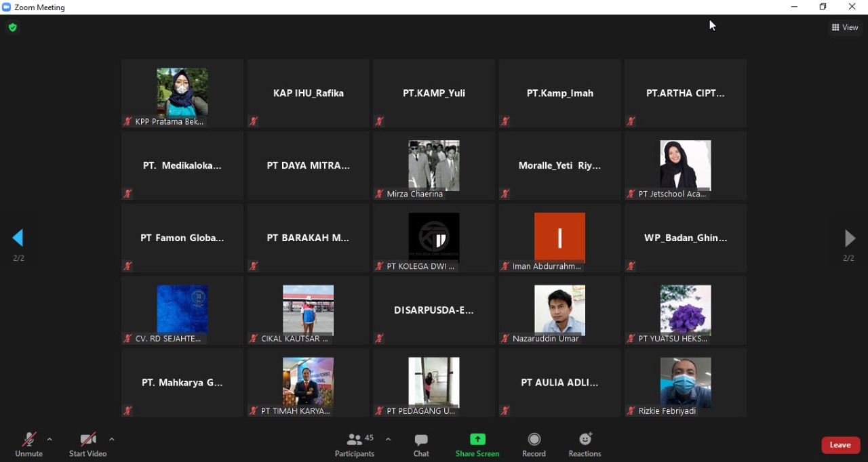Select Nazaruddin Umar's video tile
This screenshot has width=868, height=462.
point(559,310)
